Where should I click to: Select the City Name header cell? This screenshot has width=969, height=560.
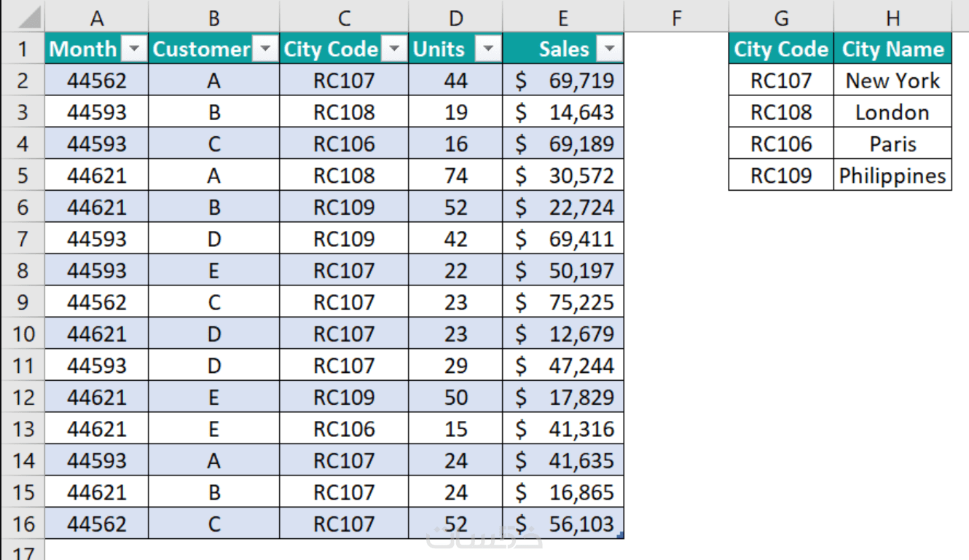[892, 50]
